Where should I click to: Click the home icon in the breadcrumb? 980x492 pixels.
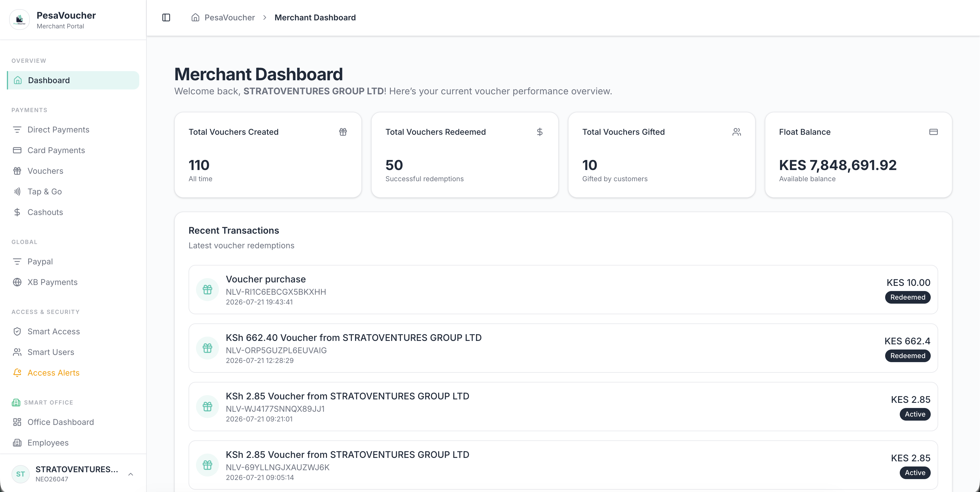[195, 17]
